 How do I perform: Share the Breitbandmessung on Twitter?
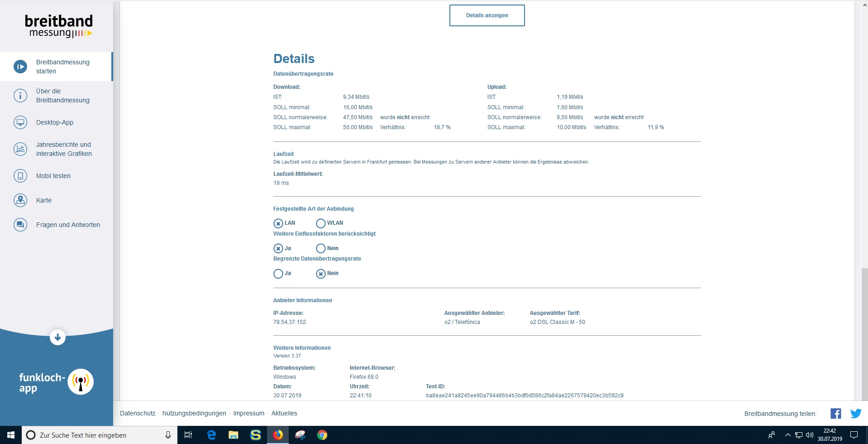coord(856,414)
